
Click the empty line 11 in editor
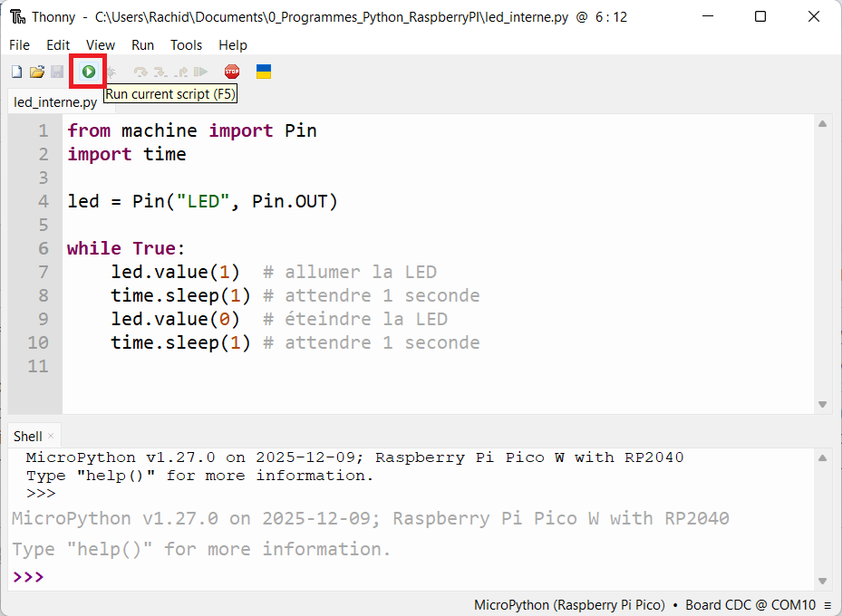[x=363, y=366]
